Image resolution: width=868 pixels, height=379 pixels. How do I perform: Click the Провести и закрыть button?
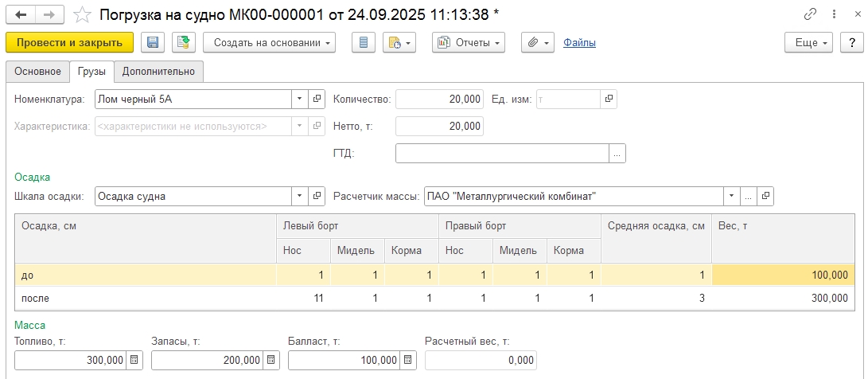tap(69, 42)
